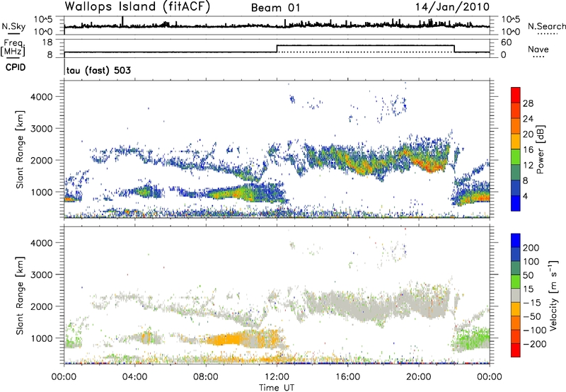
Task: Click the 'N.Sky' legend label
Action: (x=13, y=26)
